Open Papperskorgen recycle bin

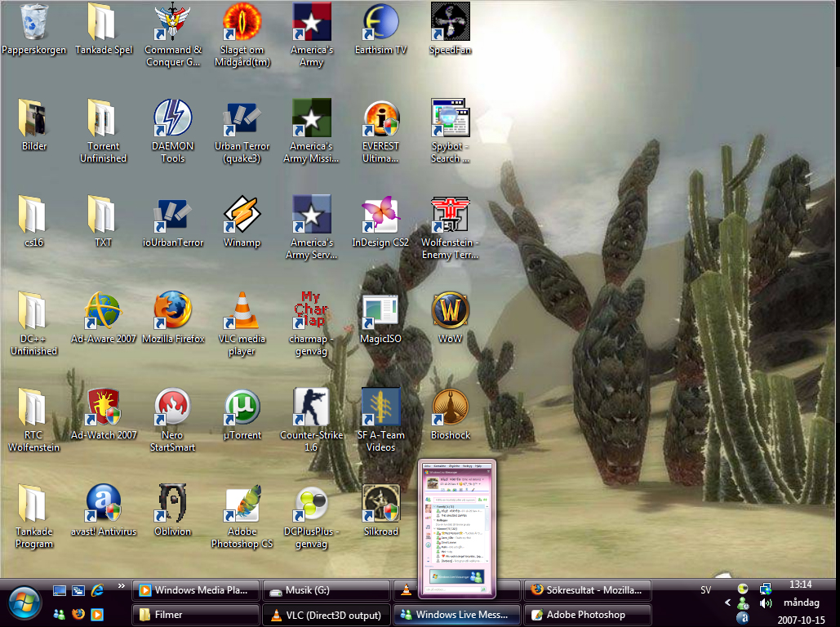pyautogui.click(x=33, y=22)
